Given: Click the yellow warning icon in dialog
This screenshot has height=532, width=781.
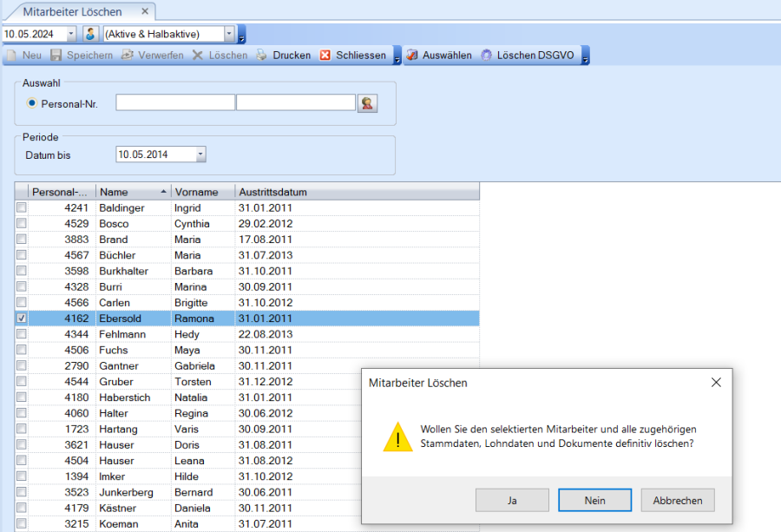Looking at the screenshot, I should 397,437.
